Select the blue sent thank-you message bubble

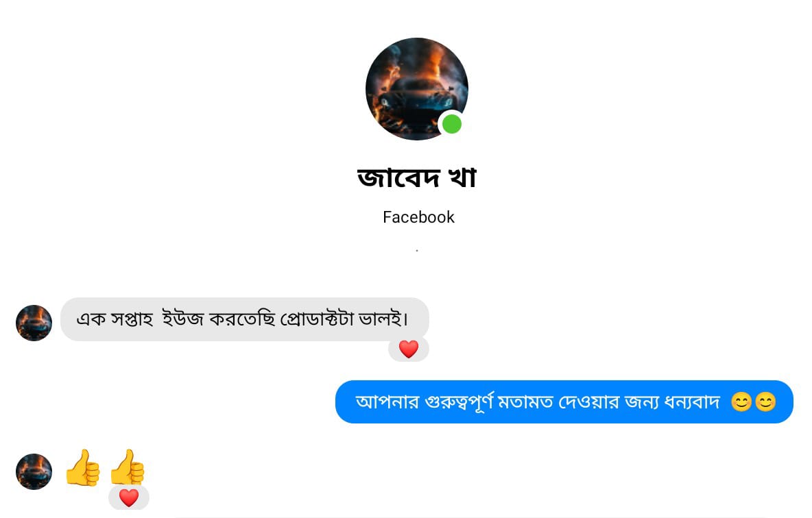[564, 402]
